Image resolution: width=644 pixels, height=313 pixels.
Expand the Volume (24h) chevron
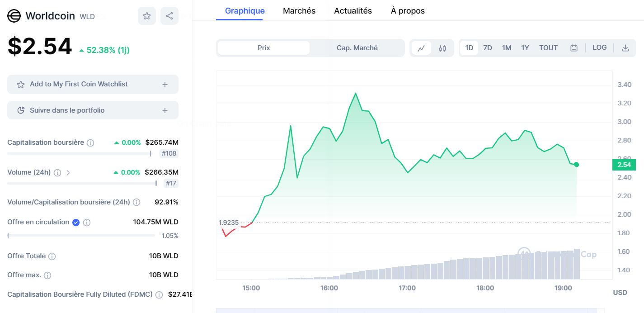coord(69,172)
